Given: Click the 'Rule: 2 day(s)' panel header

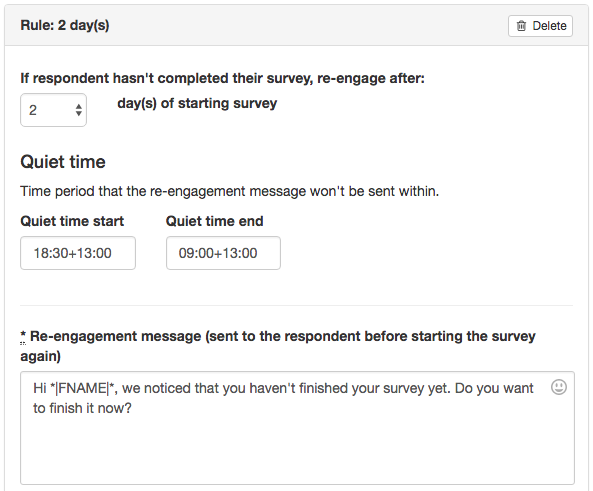Looking at the screenshot, I should [x=65, y=25].
